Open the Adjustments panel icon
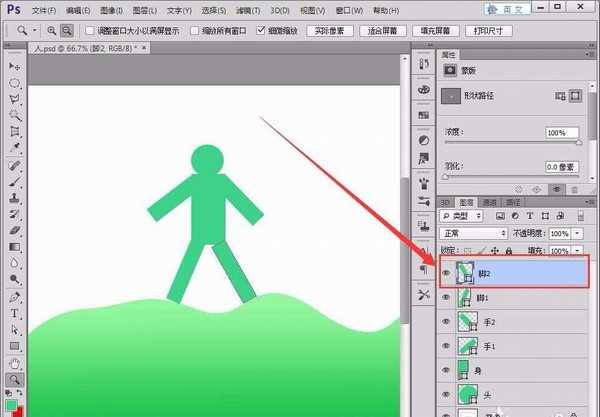Screen dimensions: 600x417 424,140
